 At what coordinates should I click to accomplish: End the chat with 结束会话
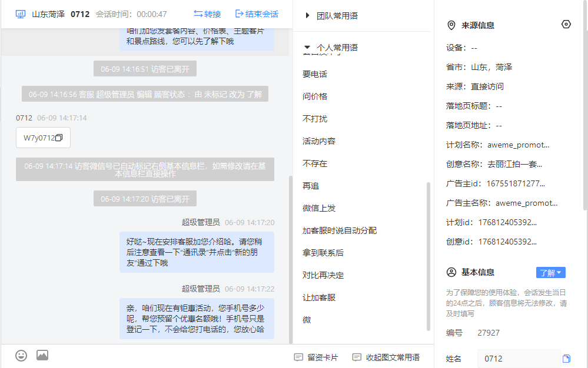tap(257, 14)
